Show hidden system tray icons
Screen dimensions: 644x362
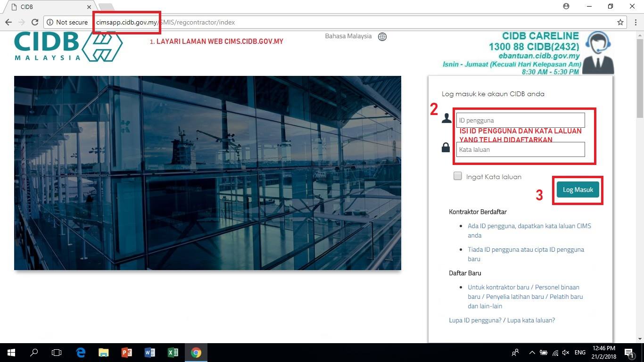(532, 353)
